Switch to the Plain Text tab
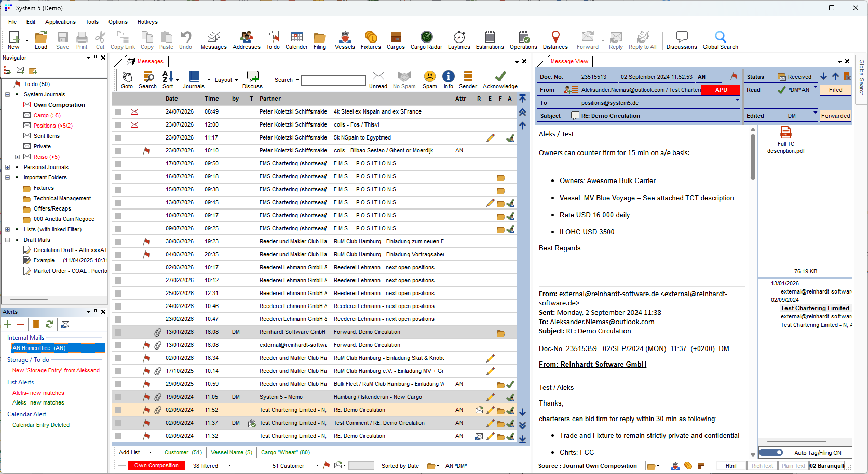 (x=793, y=466)
